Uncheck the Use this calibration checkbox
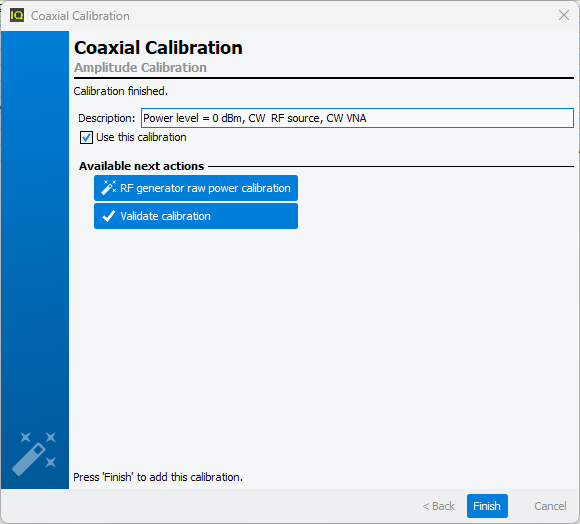Image resolution: width=580 pixels, height=524 pixels. [86, 138]
